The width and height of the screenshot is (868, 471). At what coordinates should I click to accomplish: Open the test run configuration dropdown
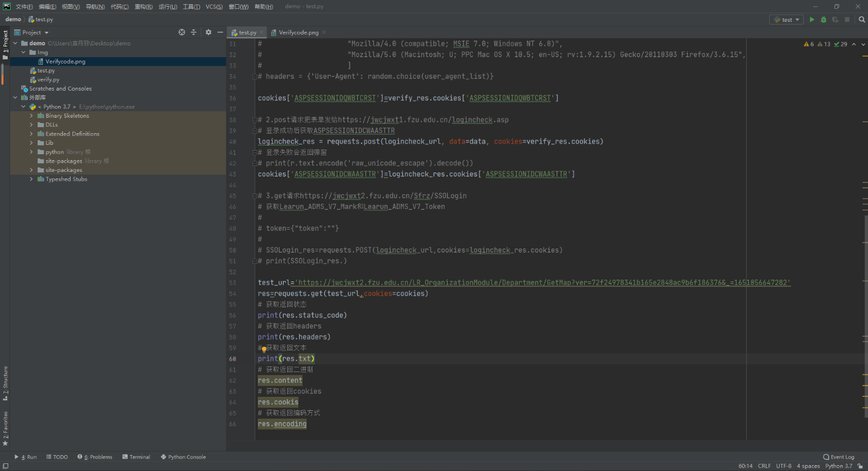(x=786, y=19)
